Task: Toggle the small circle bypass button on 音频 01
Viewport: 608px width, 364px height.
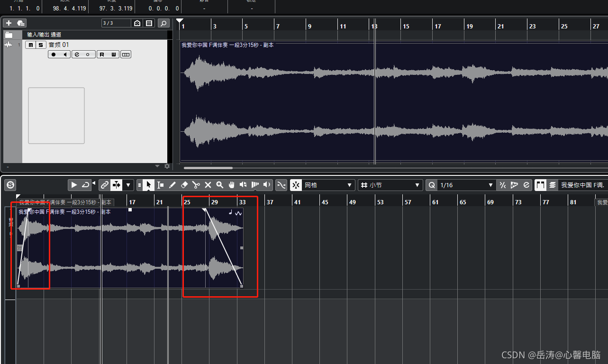Action: (x=89, y=55)
